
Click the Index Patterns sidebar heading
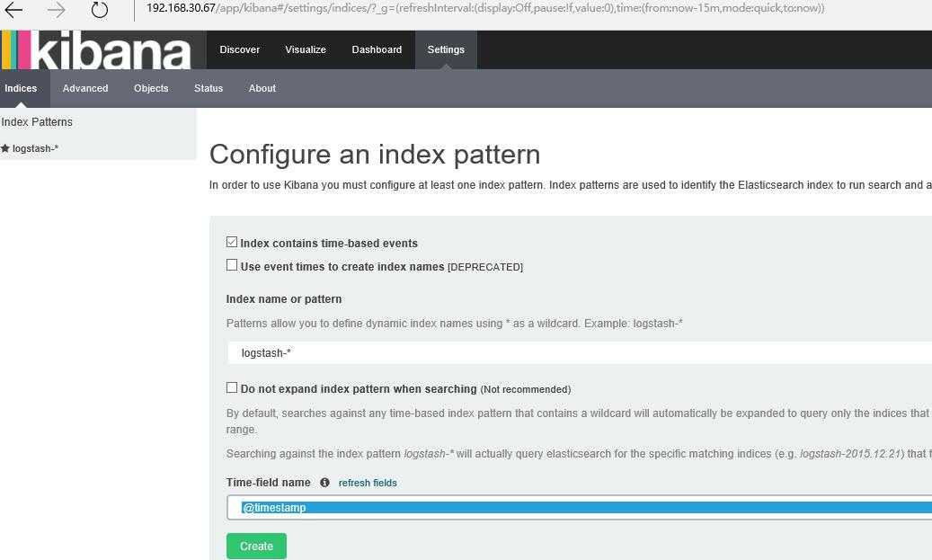[x=37, y=122]
